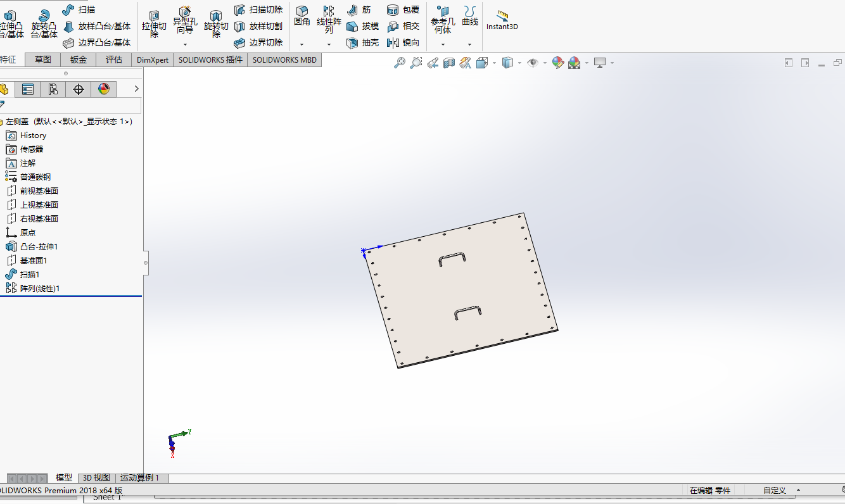The image size is (845, 504).
Task: Click the 旋转凸台/基体 revolve tool
Action: tap(44, 24)
